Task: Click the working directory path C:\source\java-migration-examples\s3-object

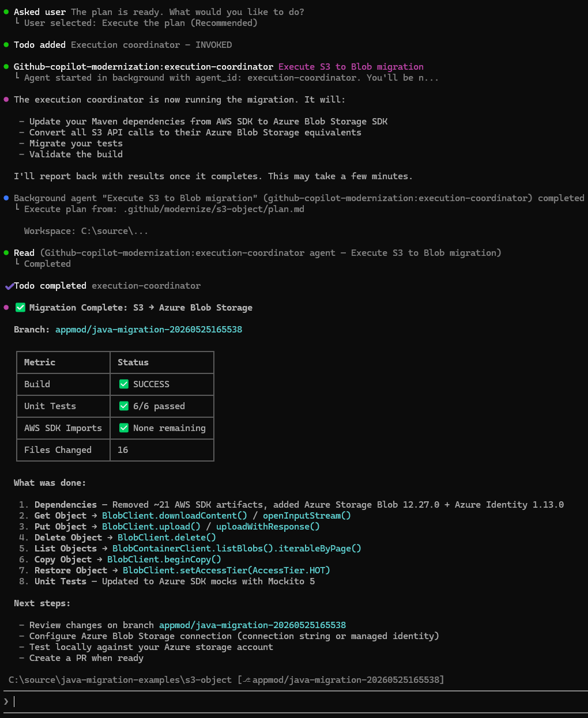Action: 120,680
